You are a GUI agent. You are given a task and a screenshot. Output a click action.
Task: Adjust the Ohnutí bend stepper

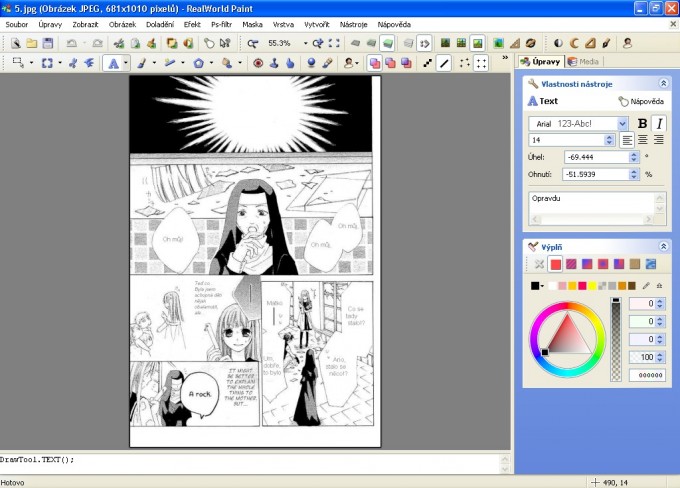click(634, 174)
